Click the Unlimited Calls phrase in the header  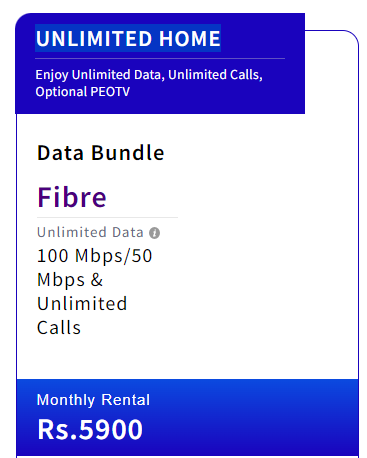coord(215,75)
